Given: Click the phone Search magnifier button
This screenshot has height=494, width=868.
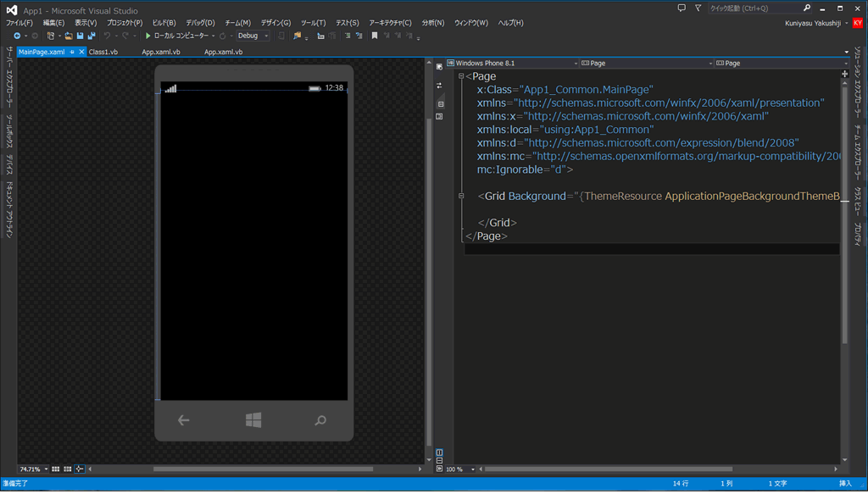Looking at the screenshot, I should click(x=320, y=421).
